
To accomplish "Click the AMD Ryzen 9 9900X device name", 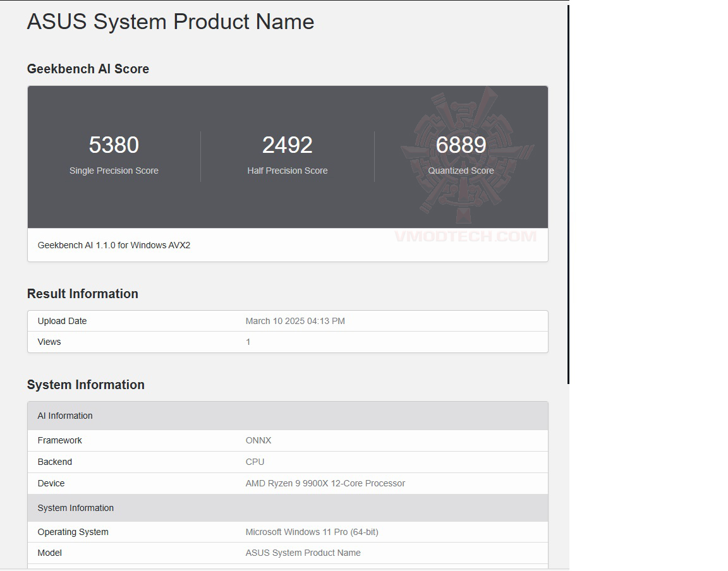I will [325, 483].
